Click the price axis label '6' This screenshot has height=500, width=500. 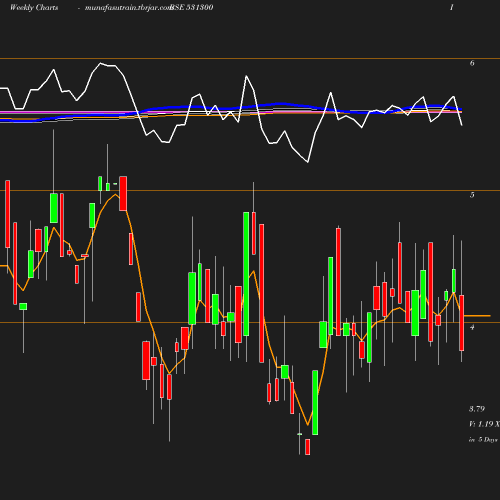[x=472, y=63]
